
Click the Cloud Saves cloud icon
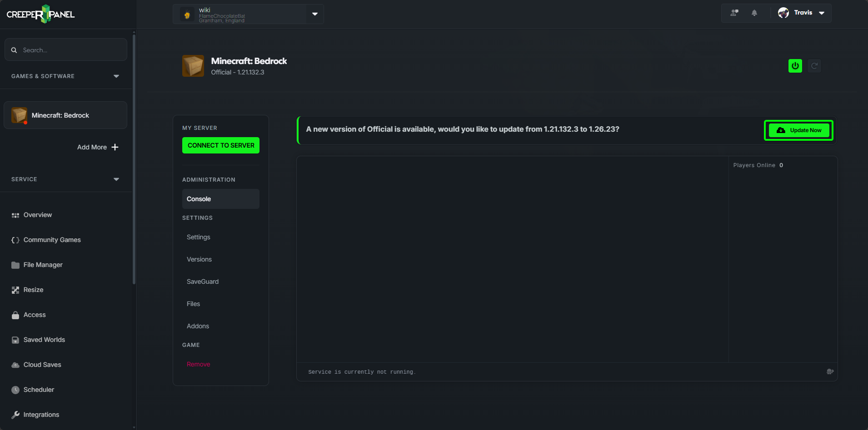15,365
